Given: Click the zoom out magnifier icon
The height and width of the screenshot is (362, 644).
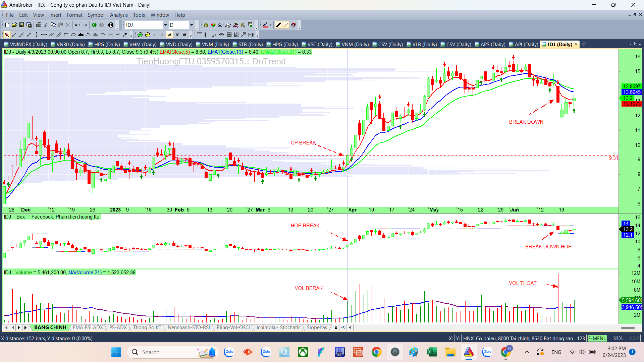Looking at the screenshot, I should point(147,35).
